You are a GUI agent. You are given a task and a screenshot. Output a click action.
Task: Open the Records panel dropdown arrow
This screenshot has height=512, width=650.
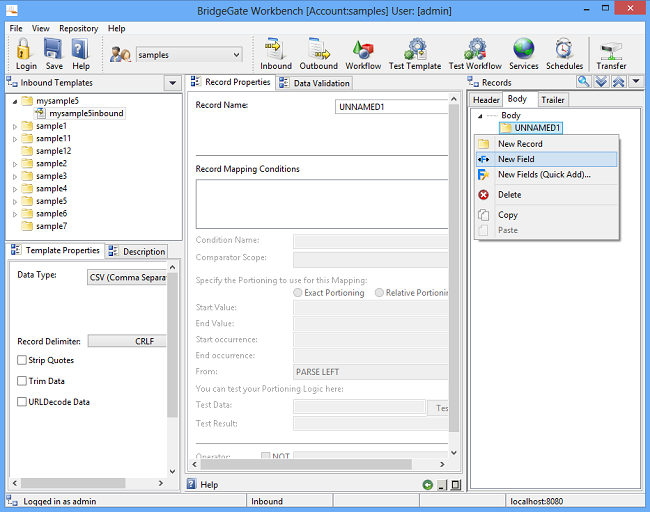tap(636, 82)
